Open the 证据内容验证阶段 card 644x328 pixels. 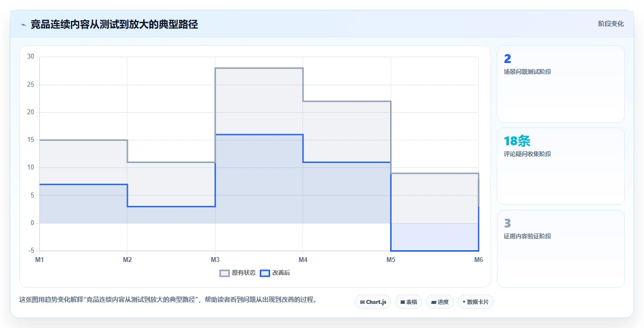tap(561, 248)
